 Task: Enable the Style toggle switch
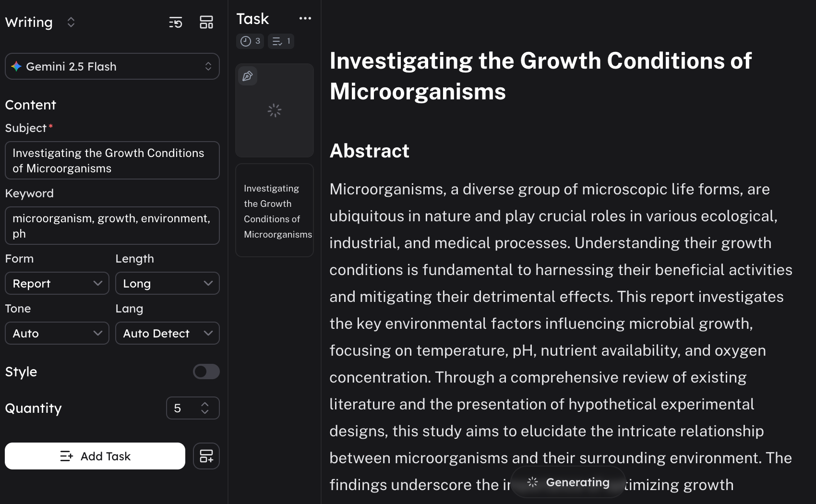[206, 372]
